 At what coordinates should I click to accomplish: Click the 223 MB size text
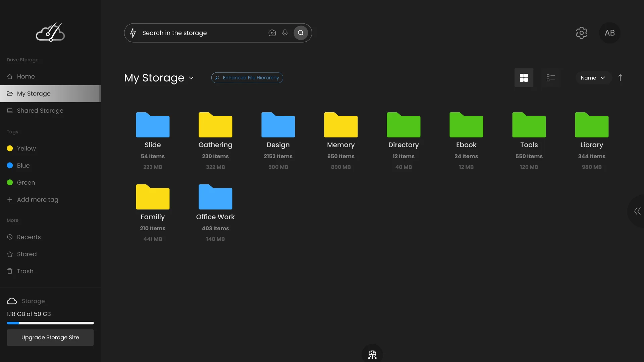click(x=153, y=167)
